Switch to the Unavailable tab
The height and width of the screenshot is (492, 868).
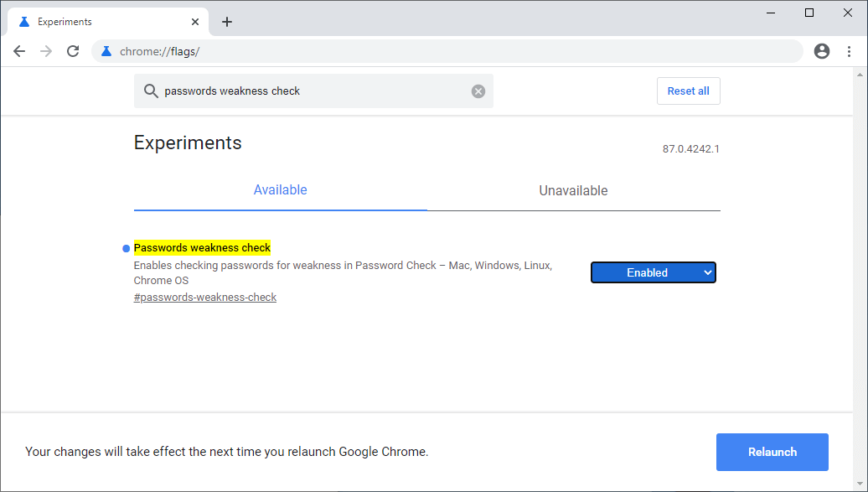click(573, 190)
